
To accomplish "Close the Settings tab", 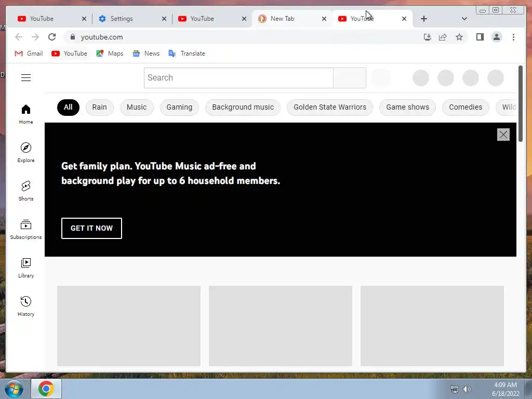I will point(164,19).
